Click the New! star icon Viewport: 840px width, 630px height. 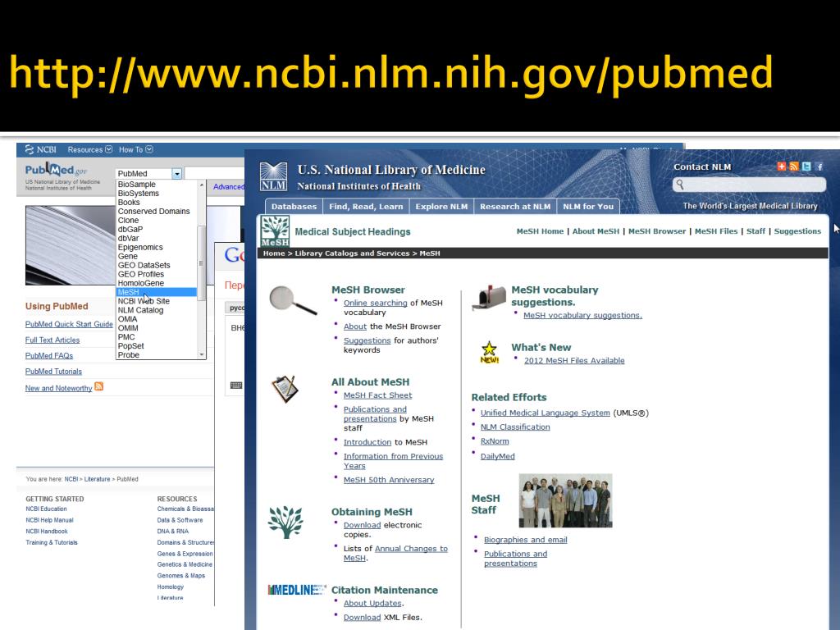(x=489, y=353)
